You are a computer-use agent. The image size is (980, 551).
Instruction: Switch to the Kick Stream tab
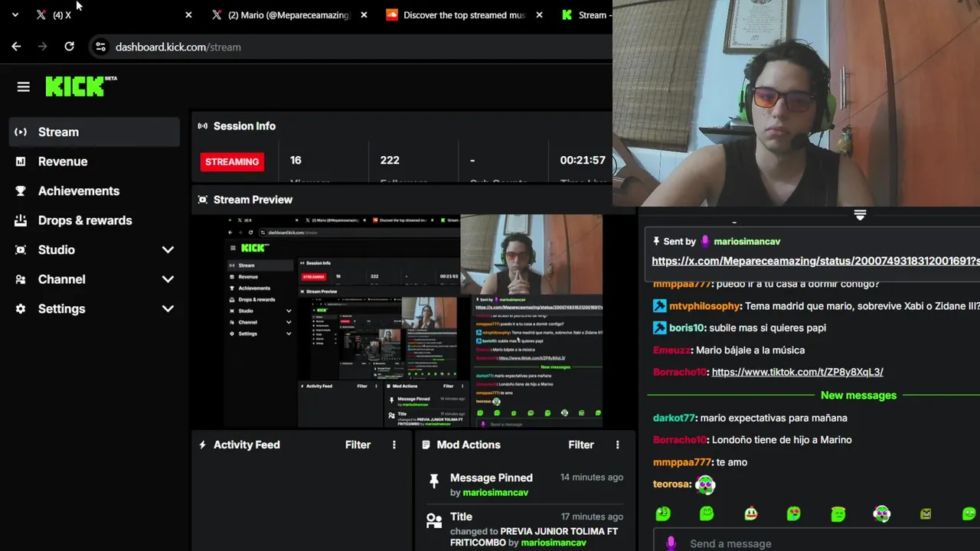coord(585,15)
